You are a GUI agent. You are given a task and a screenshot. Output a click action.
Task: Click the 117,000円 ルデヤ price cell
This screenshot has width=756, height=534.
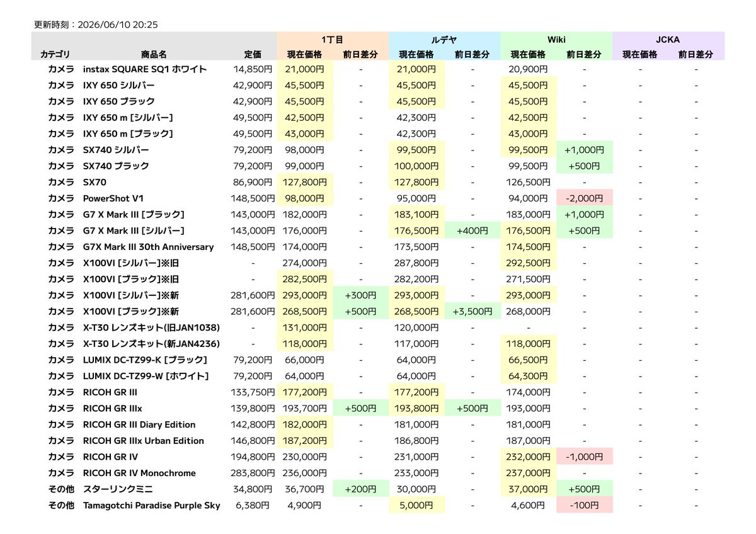coord(416,343)
